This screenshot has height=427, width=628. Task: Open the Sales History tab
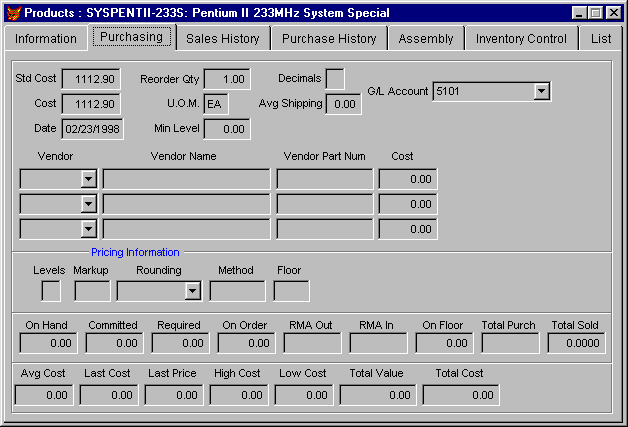(222, 39)
